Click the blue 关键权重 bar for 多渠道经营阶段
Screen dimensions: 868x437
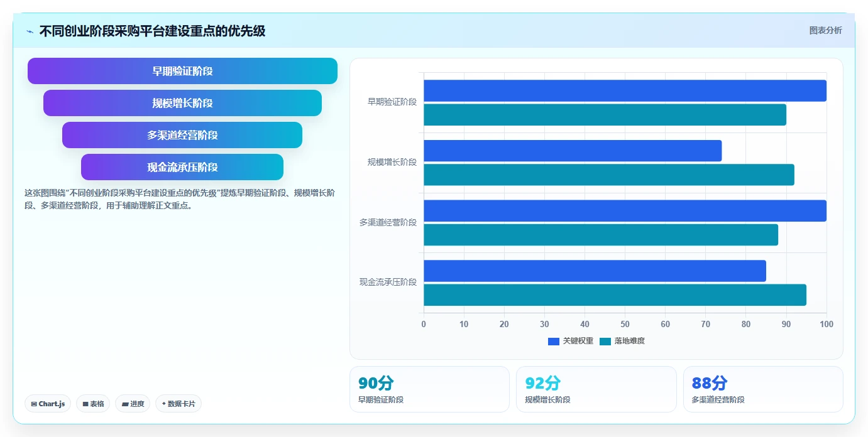click(625, 210)
